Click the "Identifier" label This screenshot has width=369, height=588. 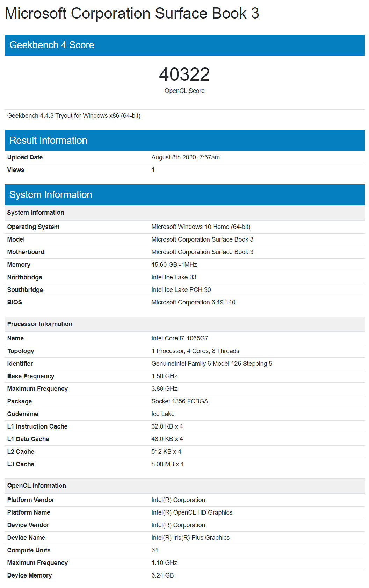click(x=20, y=364)
